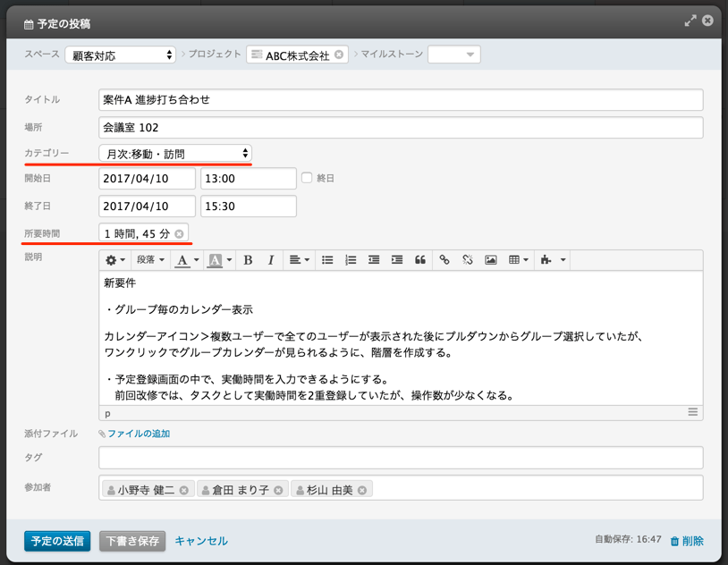Open the text alignment dropdown
This screenshot has height=565, width=728.
click(x=300, y=260)
